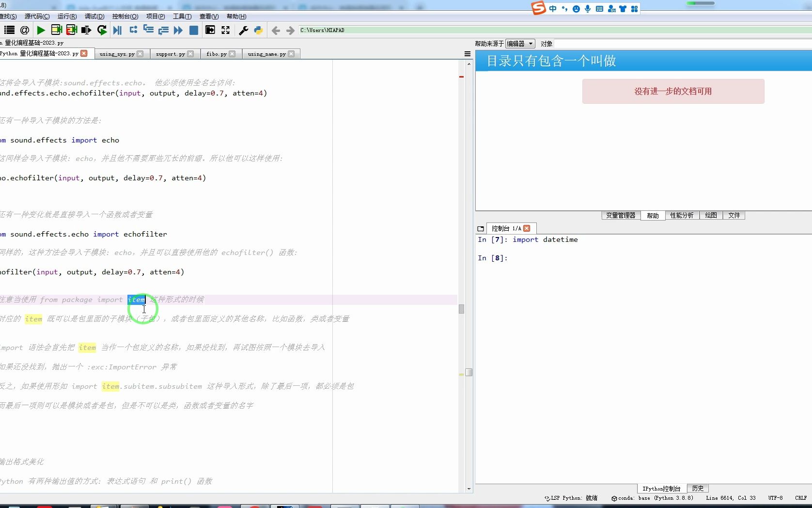Image resolution: width=812 pixels, height=508 pixels.
Task: Maximize the current pane icon
Action: pyautogui.click(x=210, y=30)
